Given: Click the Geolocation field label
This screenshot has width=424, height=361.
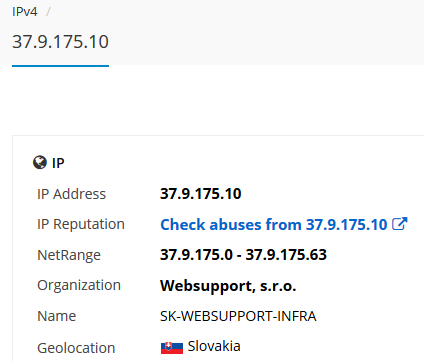Looking at the screenshot, I should (76, 348).
